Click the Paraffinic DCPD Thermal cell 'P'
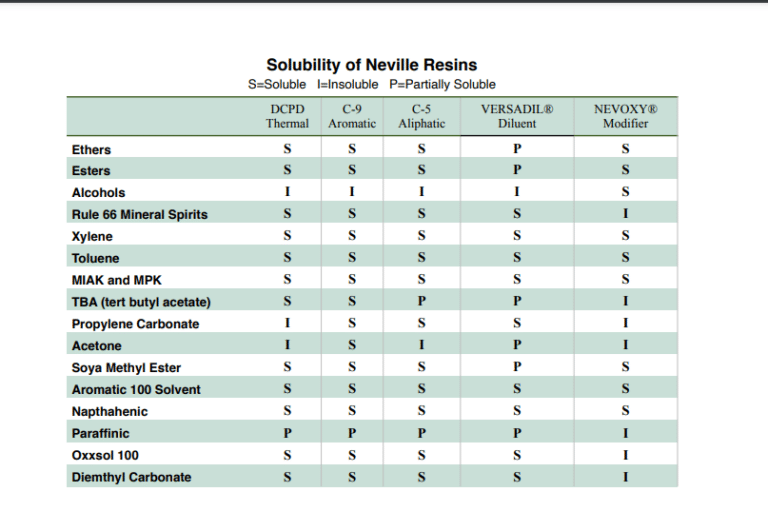The image size is (768, 531). [288, 433]
